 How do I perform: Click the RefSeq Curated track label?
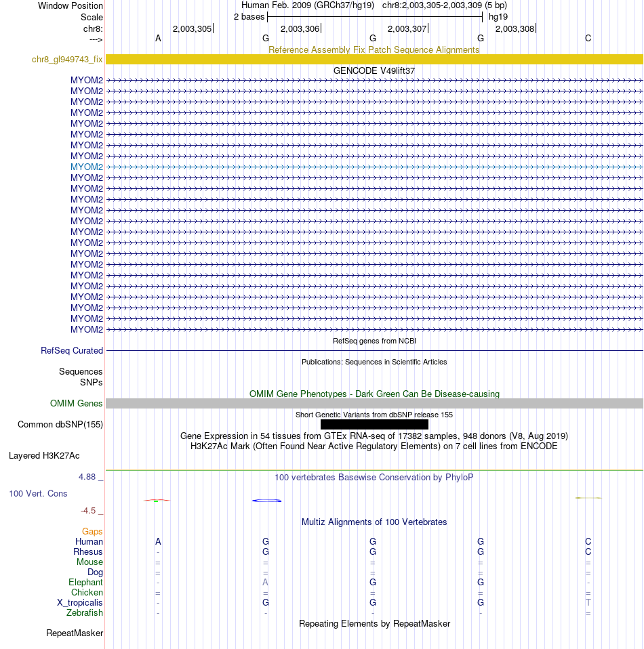click(x=72, y=350)
